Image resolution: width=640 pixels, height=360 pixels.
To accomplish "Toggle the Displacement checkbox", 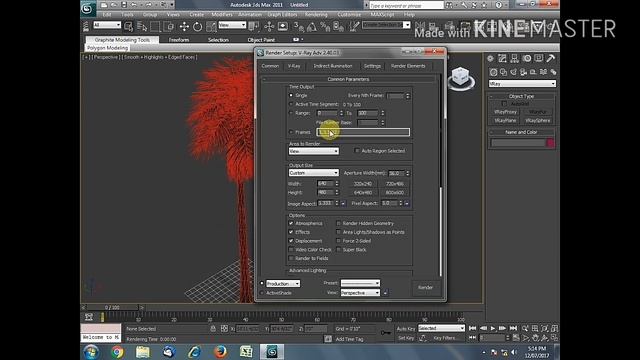I will [291, 241].
